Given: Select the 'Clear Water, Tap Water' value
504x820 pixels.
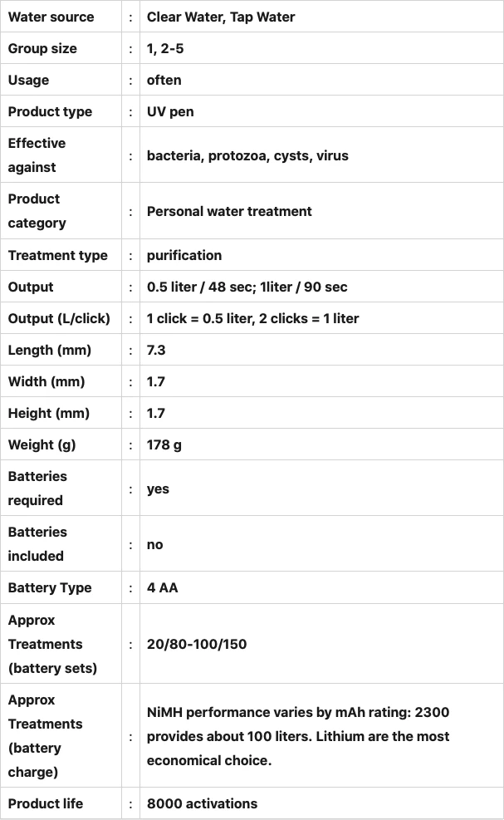Looking at the screenshot, I should pyautogui.click(x=221, y=17).
